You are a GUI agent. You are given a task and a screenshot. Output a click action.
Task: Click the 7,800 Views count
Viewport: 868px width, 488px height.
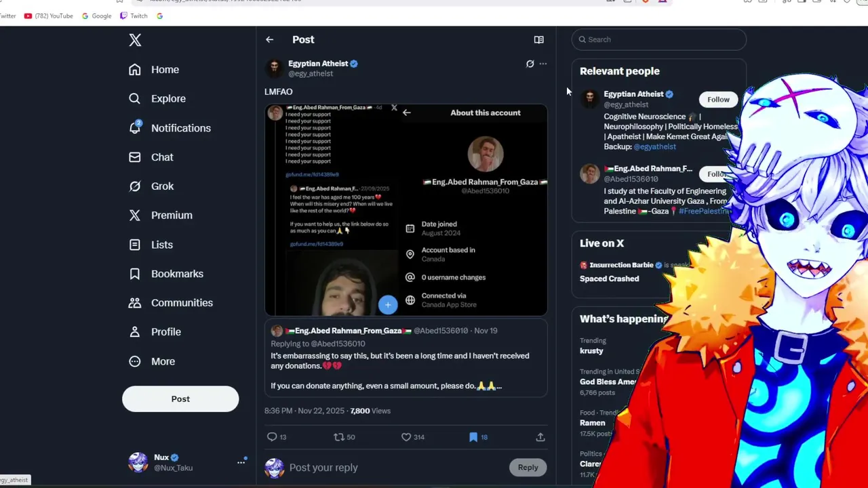(370, 411)
